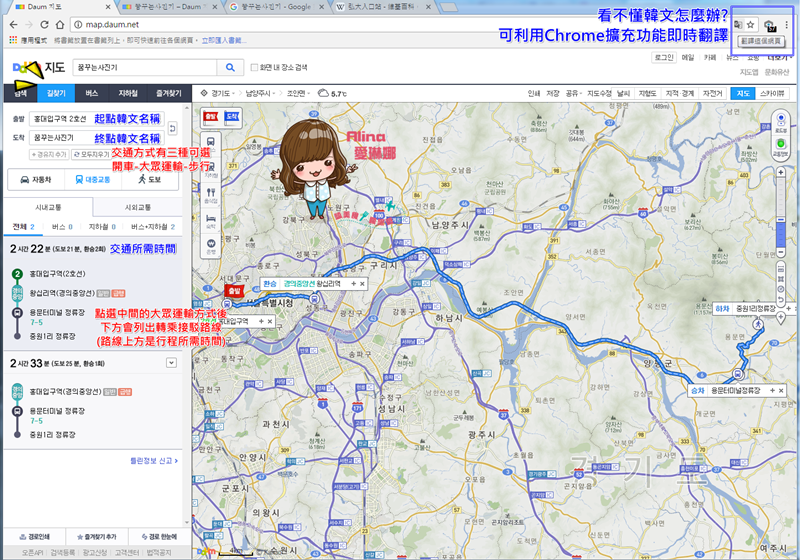The image size is (800, 560).
Task: Expand the plus on the 용문터미널정류장 popup
Action: pos(772,390)
